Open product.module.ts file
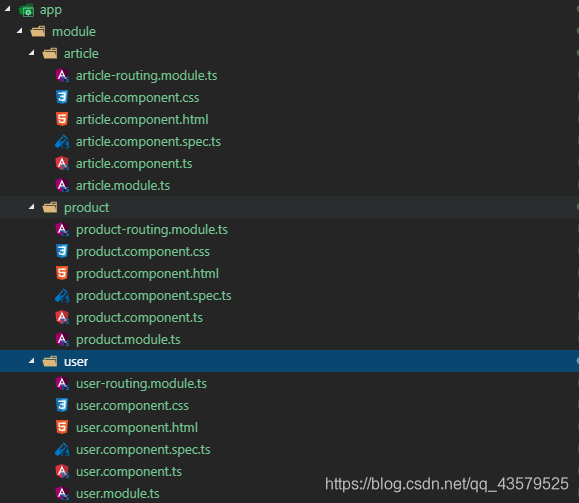 [x=128, y=340]
